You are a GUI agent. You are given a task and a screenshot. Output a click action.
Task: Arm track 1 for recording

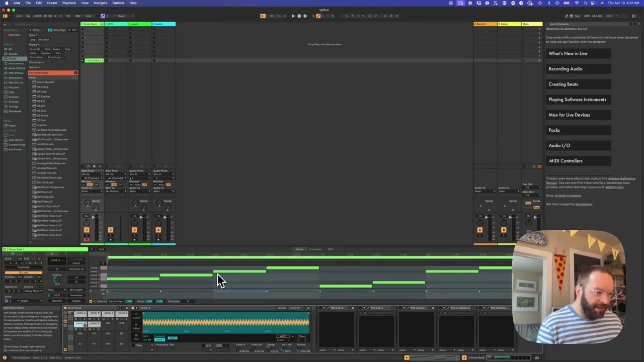(x=86, y=240)
